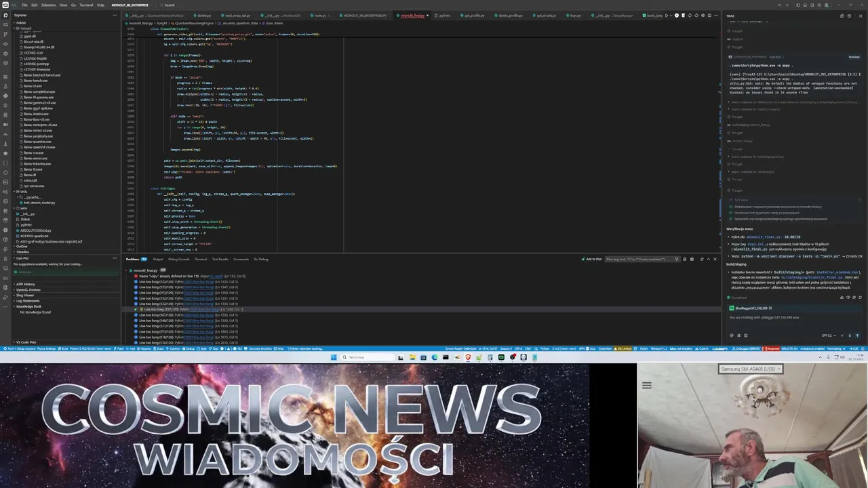Switch to the get_profile.py editor tab
868x488 pixels.
coord(473,15)
